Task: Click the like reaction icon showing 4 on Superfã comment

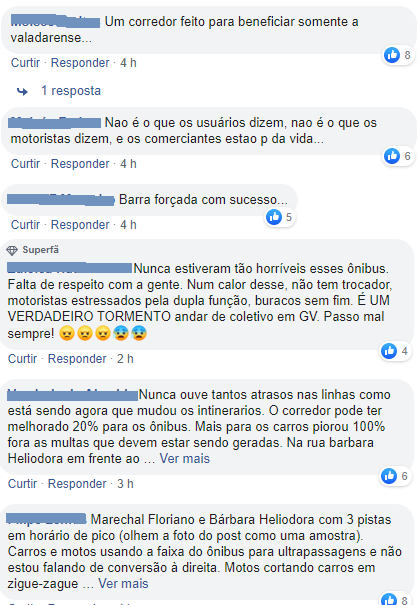Action: click(x=389, y=351)
